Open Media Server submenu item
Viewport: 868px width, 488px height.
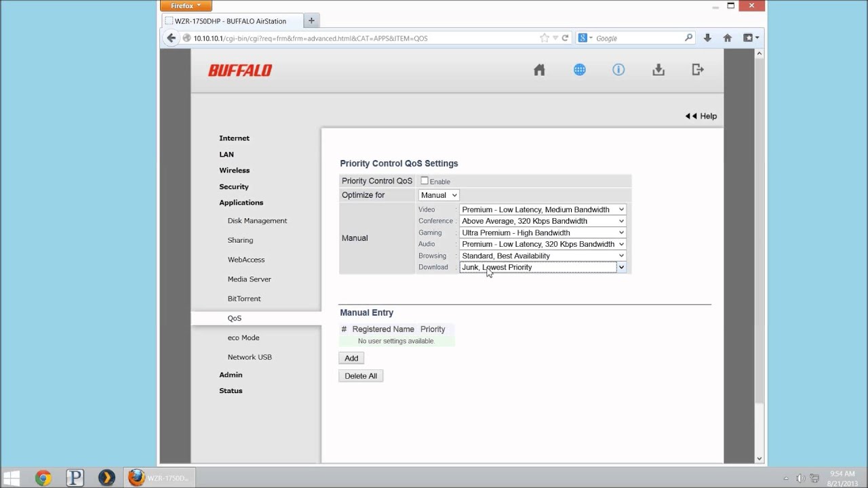[249, 279]
